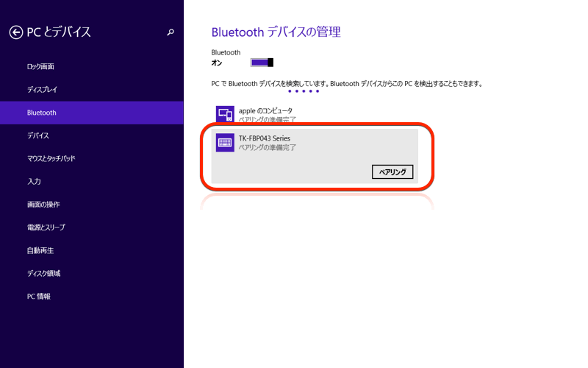Toggle the Bluetooth switch off
Image resolution: width=588 pixels, height=368 pixels.
(262, 63)
